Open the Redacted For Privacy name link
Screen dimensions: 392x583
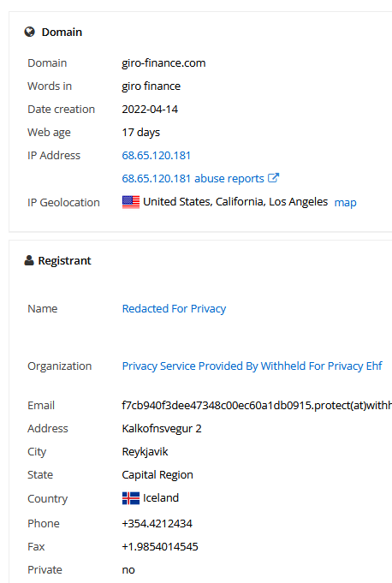pyautogui.click(x=174, y=308)
